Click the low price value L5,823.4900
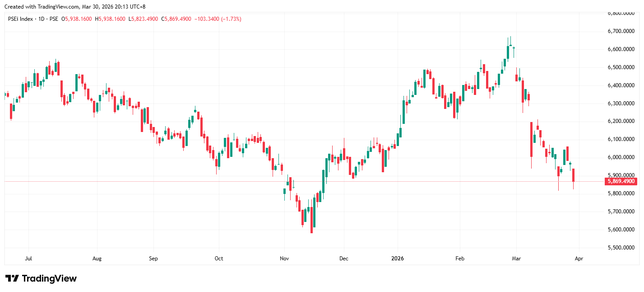644x292 pixels. 144,19
